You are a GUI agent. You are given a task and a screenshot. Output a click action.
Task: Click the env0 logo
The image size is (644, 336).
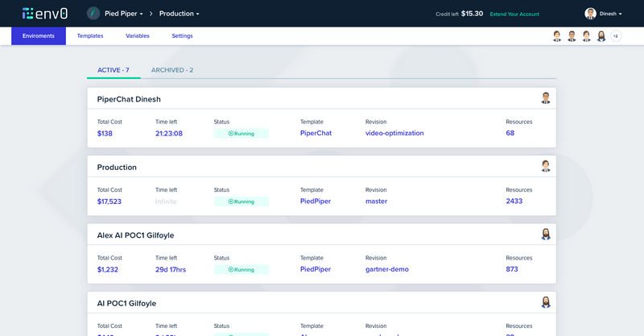pyautogui.click(x=45, y=13)
